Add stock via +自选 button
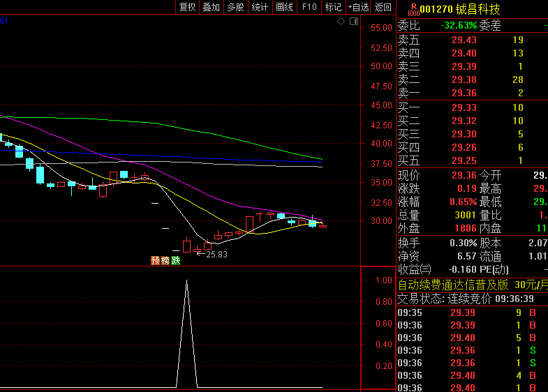This screenshot has height=392, width=548. (x=358, y=7)
